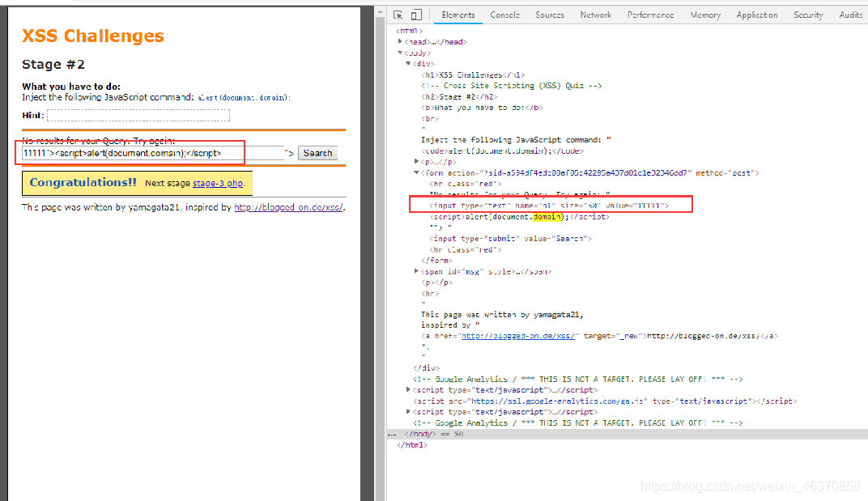Switch to the Elements tab
This screenshot has height=501, width=868.
(x=457, y=15)
